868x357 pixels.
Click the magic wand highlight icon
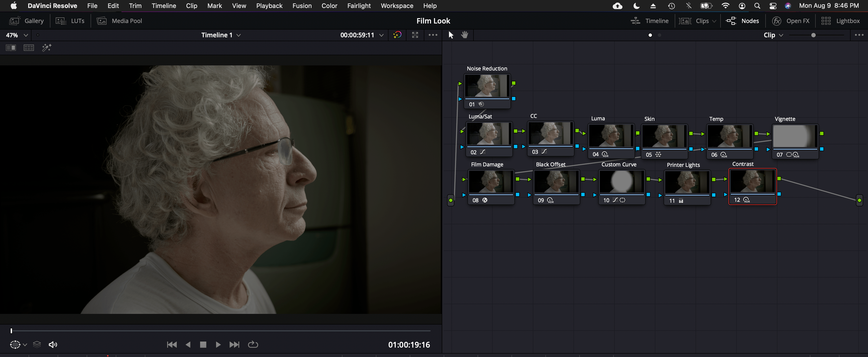(46, 47)
